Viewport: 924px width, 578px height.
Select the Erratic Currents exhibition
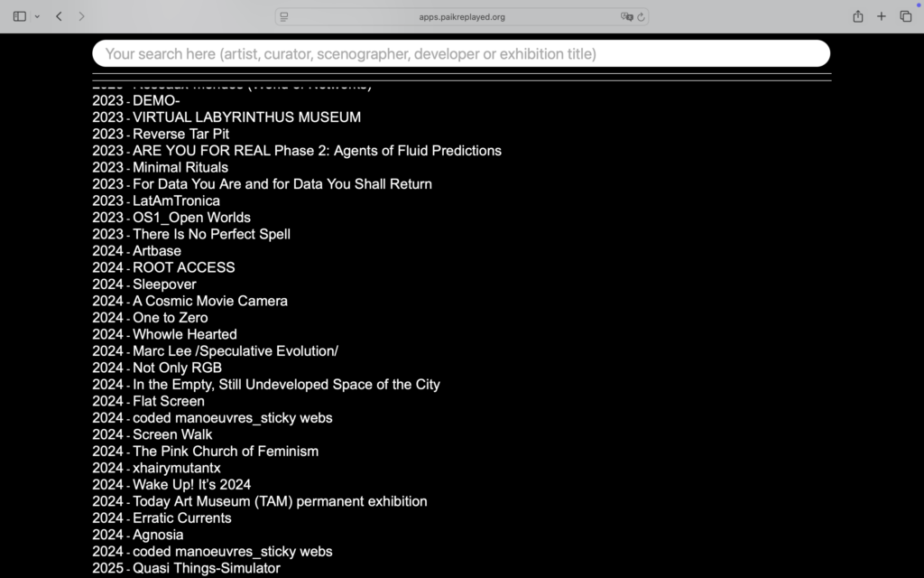tap(181, 517)
